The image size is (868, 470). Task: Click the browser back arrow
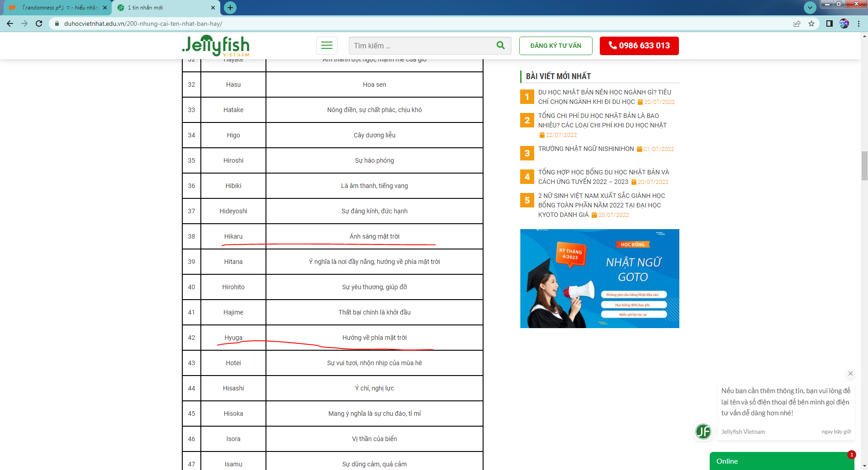point(10,23)
